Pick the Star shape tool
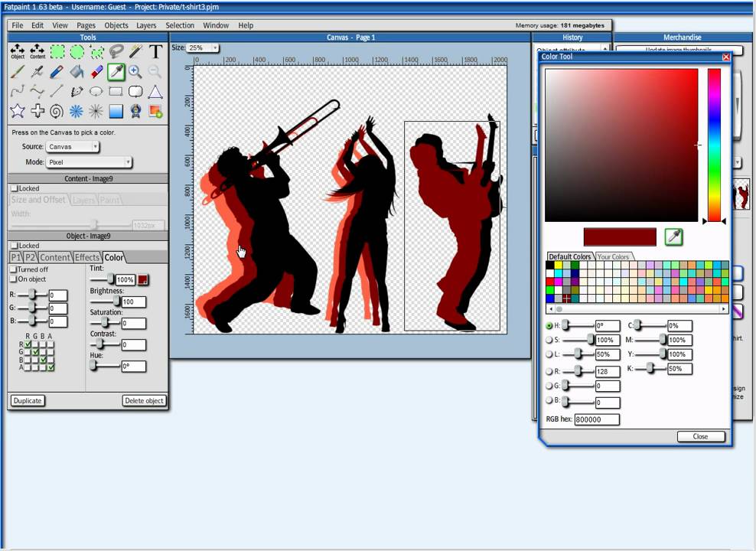Viewport: 756px width, 551px height. coord(18,111)
